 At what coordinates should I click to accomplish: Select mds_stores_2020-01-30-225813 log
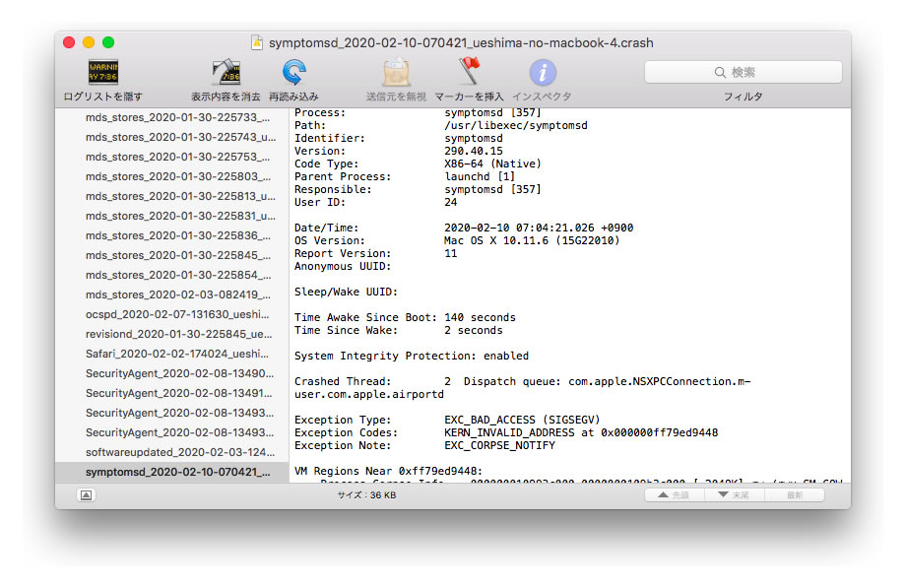172,196
